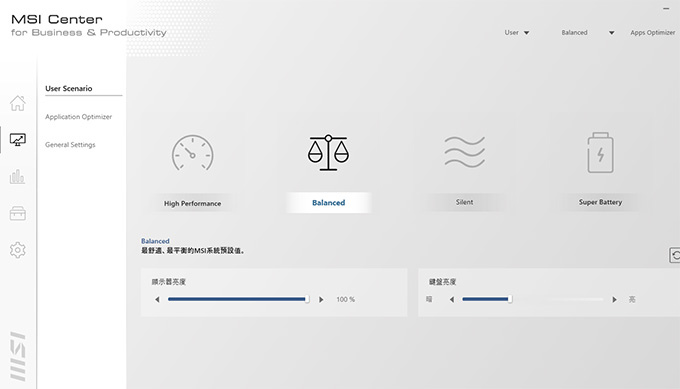Increase display brightness with right arrow
Image resolution: width=680 pixels, height=389 pixels.
coord(321,300)
